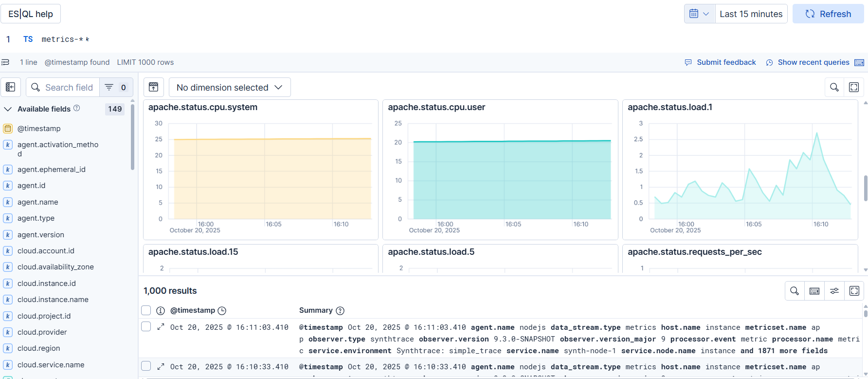The width and height of the screenshot is (868, 379).
Task: Open results table display options icon
Action: pos(834,291)
